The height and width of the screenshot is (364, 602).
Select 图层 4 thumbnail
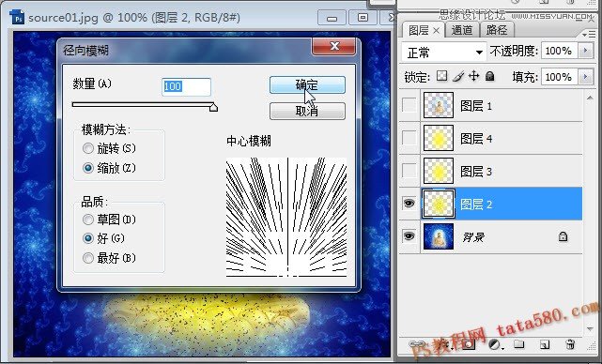click(x=438, y=138)
